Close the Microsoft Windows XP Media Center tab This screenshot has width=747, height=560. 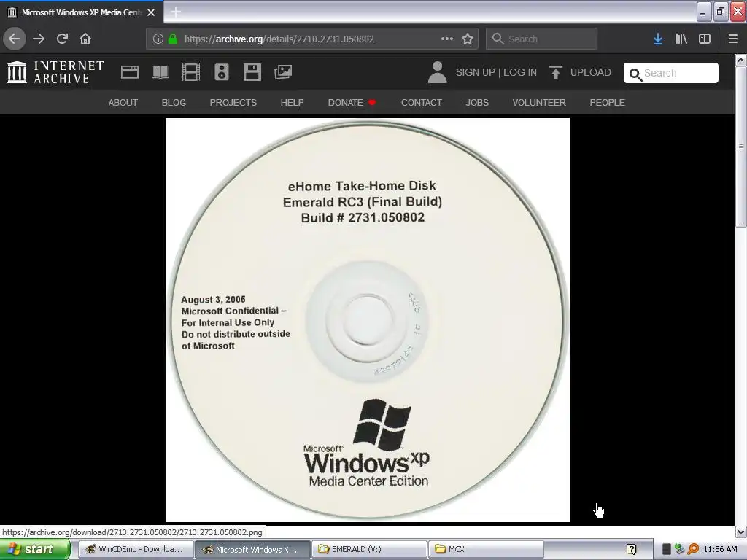pyautogui.click(x=151, y=12)
